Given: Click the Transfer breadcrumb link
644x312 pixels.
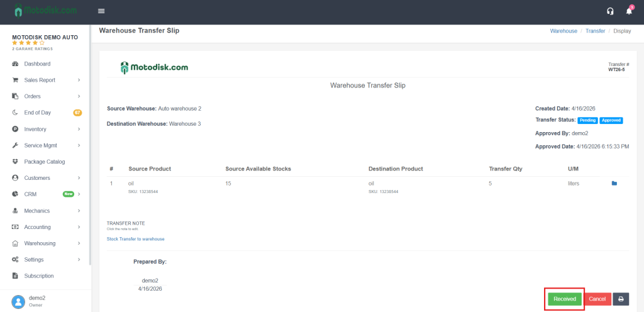Looking at the screenshot, I should pos(595,31).
